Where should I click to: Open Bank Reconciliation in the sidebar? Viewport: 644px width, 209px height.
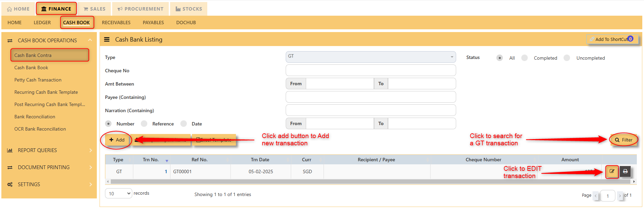[35, 117]
